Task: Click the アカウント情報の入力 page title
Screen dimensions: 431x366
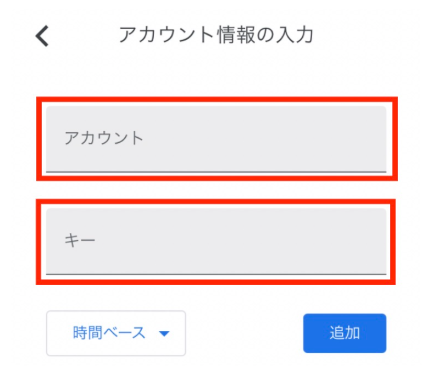Action: (216, 35)
